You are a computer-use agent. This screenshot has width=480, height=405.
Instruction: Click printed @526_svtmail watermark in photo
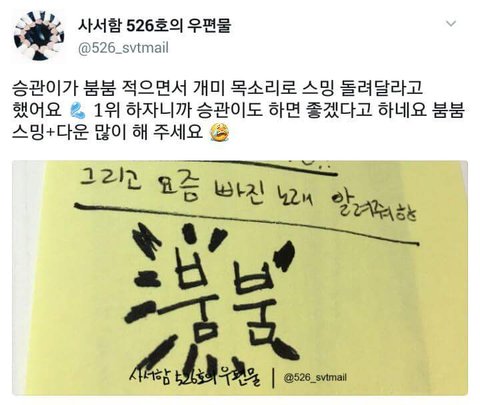(x=315, y=377)
